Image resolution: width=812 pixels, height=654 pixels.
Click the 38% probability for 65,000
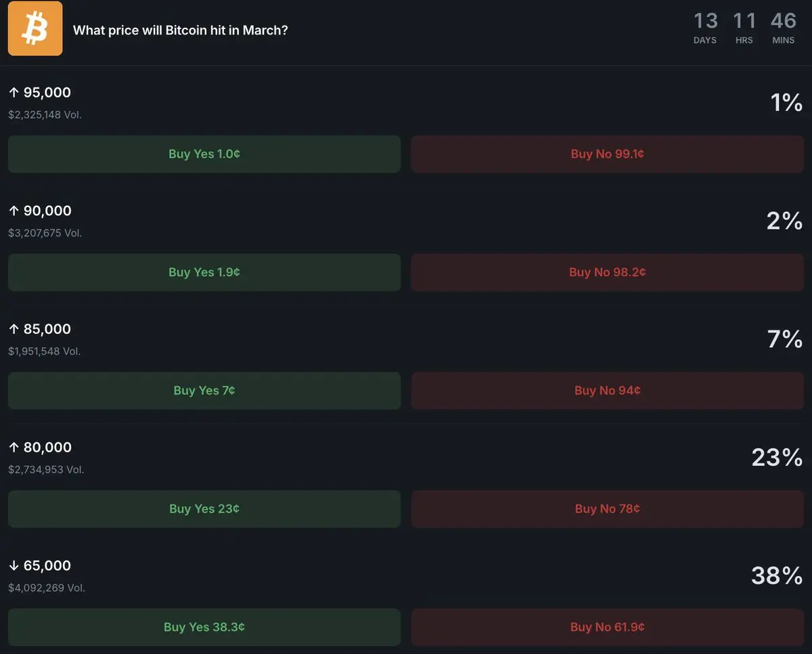pos(776,576)
